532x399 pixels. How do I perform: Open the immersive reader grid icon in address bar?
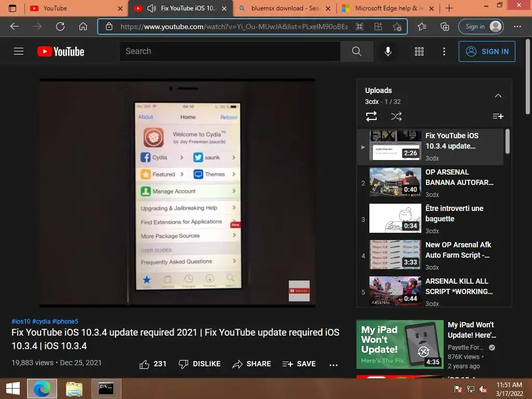(378, 26)
